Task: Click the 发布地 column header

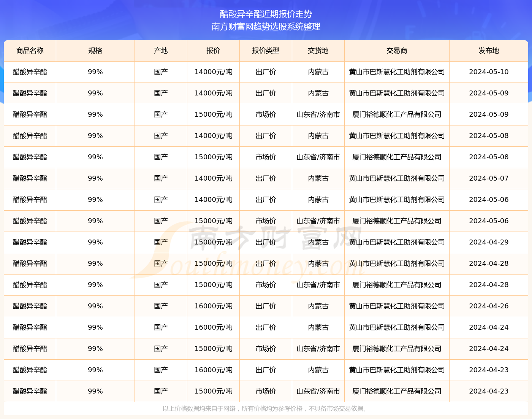Action: pyautogui.click(x=489, y=51)
